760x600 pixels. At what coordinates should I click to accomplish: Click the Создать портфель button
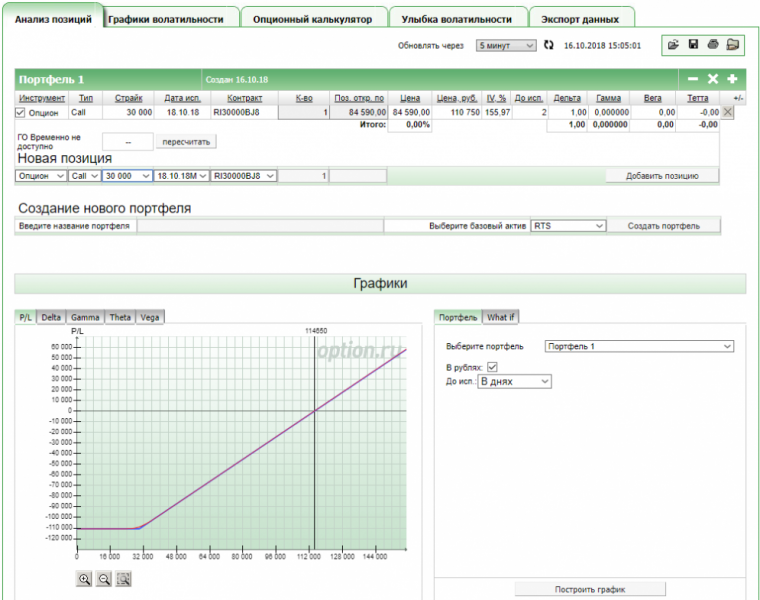click(x=664, y=226)
